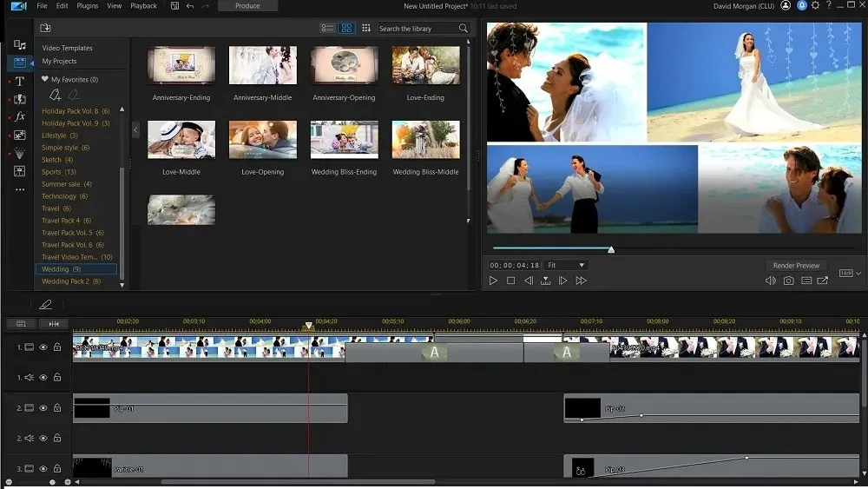Viewport: 868px width, 489px height.
Task: Click the preview seek slider handle
Action: [611, 250]
